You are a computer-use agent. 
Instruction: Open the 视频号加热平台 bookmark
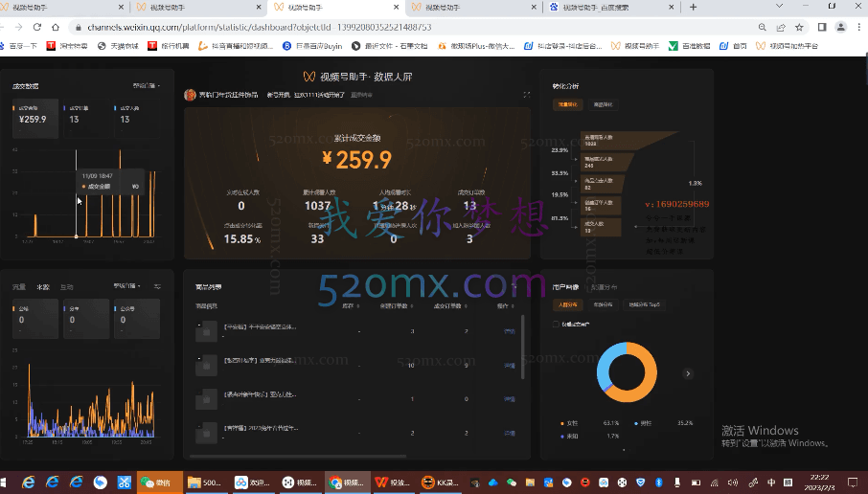tap(788, 46)
